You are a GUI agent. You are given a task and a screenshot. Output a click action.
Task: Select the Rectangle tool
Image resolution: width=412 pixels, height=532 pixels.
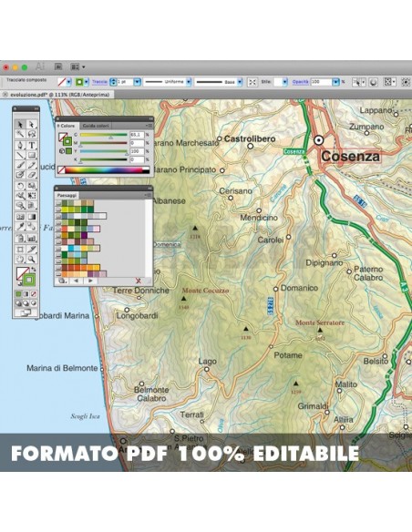click(x=32, y=156)
